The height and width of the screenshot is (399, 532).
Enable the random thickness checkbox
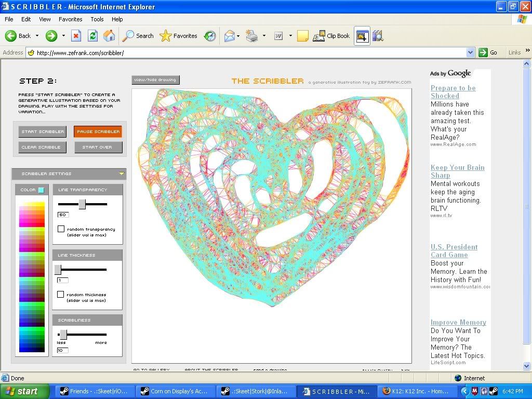[x=61, y=295]
